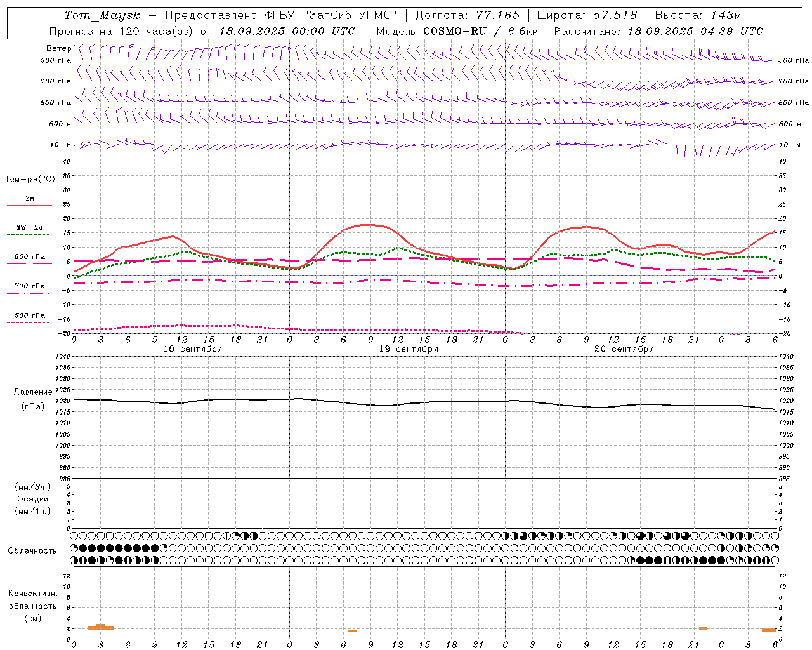Click the 19 сентября date label

tap(409, 349)
